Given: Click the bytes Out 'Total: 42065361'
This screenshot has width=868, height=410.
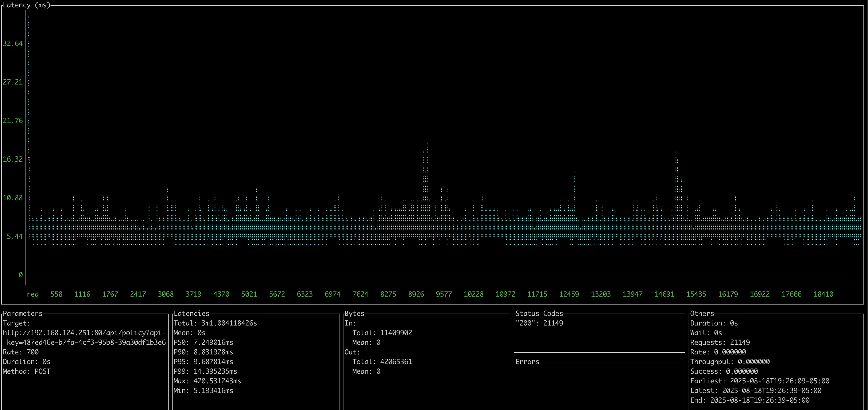Looking at the screenshot, I should [382, 362].
